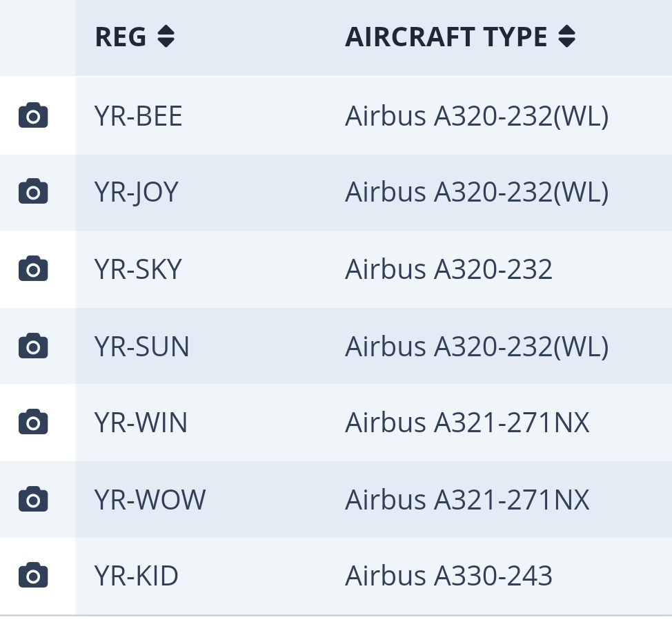Open photo camera icon for YR-WIN
This screenshot has height=620, width=672.
(x=33, y=421)
